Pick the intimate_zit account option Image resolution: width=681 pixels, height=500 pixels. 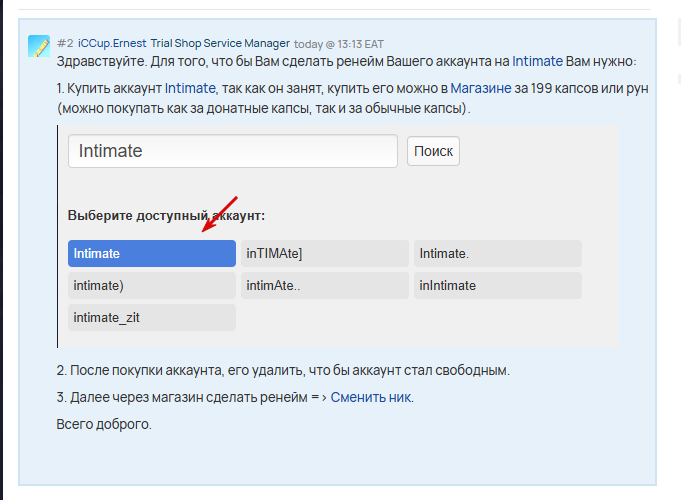[151, 318]
